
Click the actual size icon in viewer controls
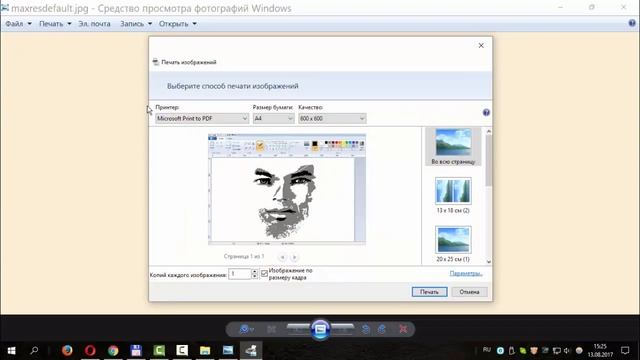pyautogui.click(x=271, y=329)
